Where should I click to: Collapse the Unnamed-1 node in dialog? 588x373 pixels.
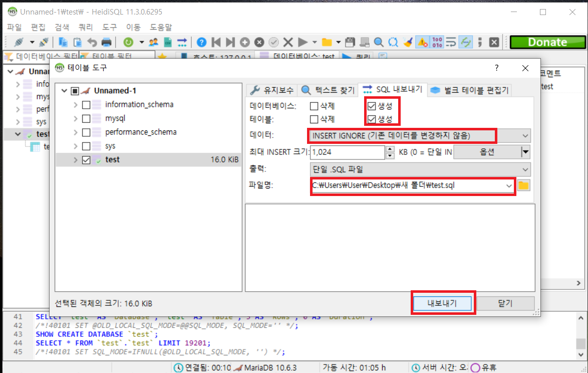pos(64,91)
